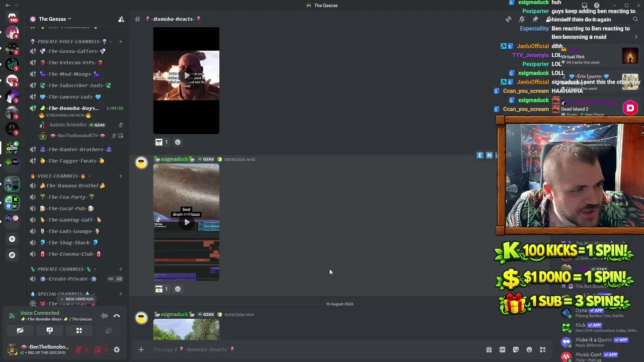Viewport: 644px width, 362px height.
Task: Add a server with the plus icon
Action: click(12, 239)
